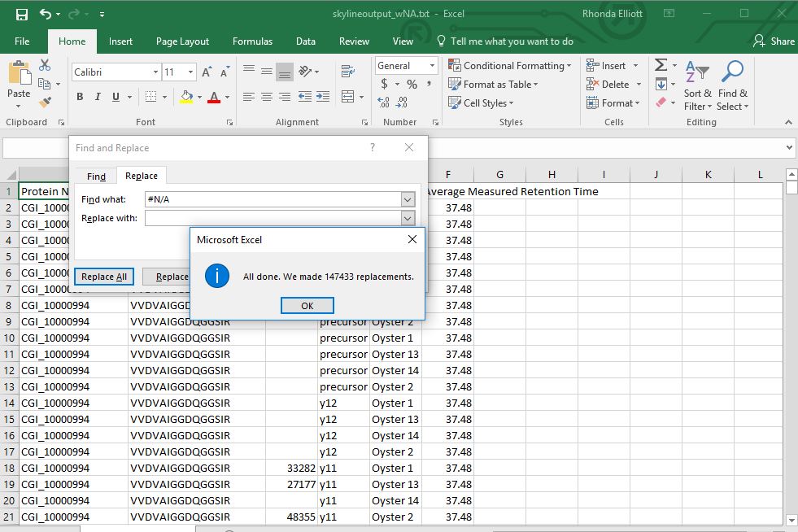Open Sort & Filter menu
798x532 pixels.
(697, 86)
